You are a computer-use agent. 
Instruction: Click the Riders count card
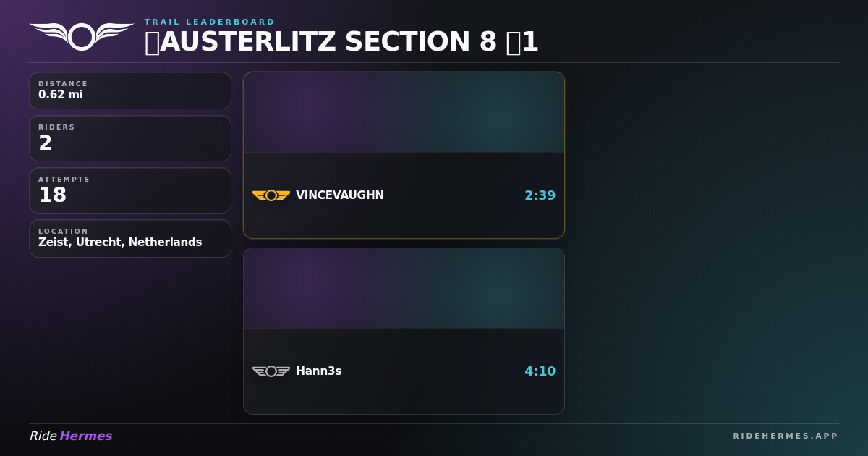pos(130,138)
